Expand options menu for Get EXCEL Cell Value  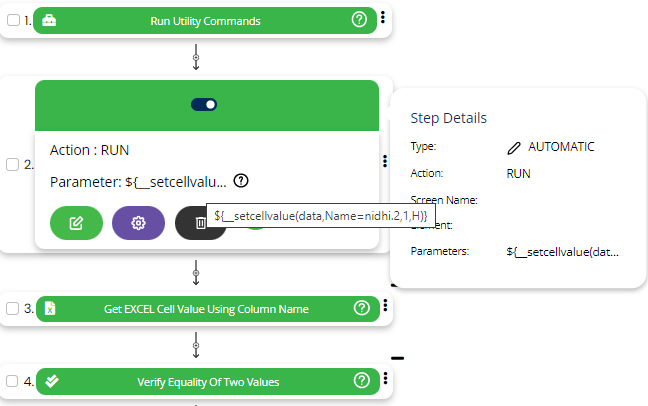(x=384, y=308)
